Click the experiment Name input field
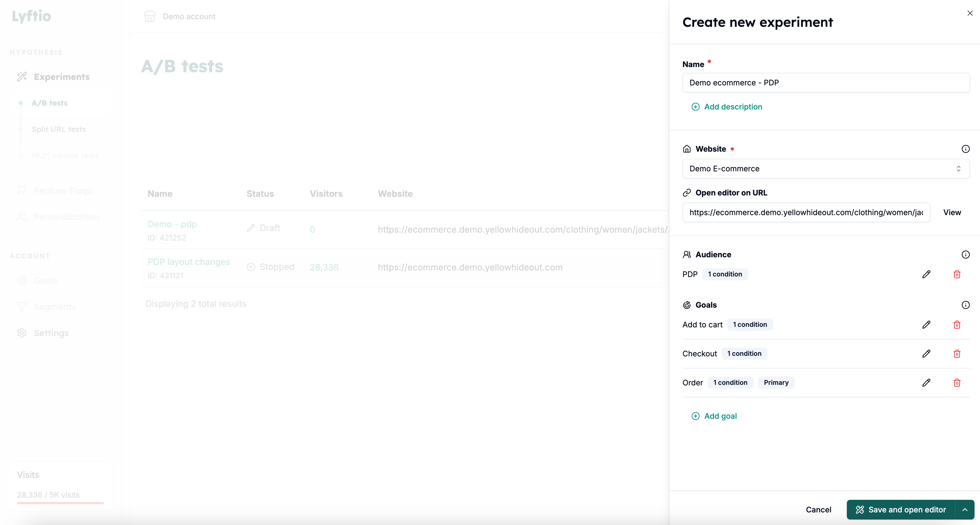The image size is (980, 525). 825,83
